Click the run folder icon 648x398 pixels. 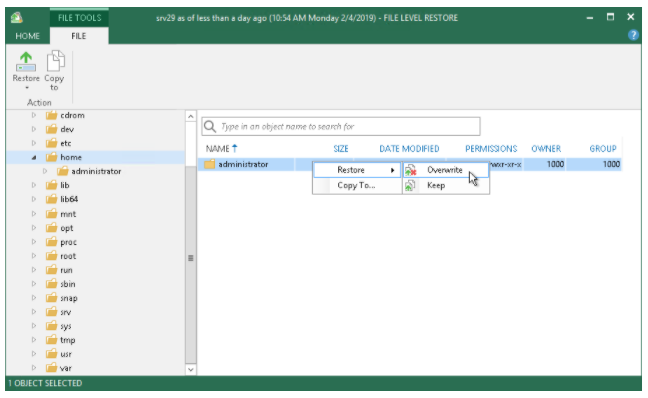[x=51, y=270]
